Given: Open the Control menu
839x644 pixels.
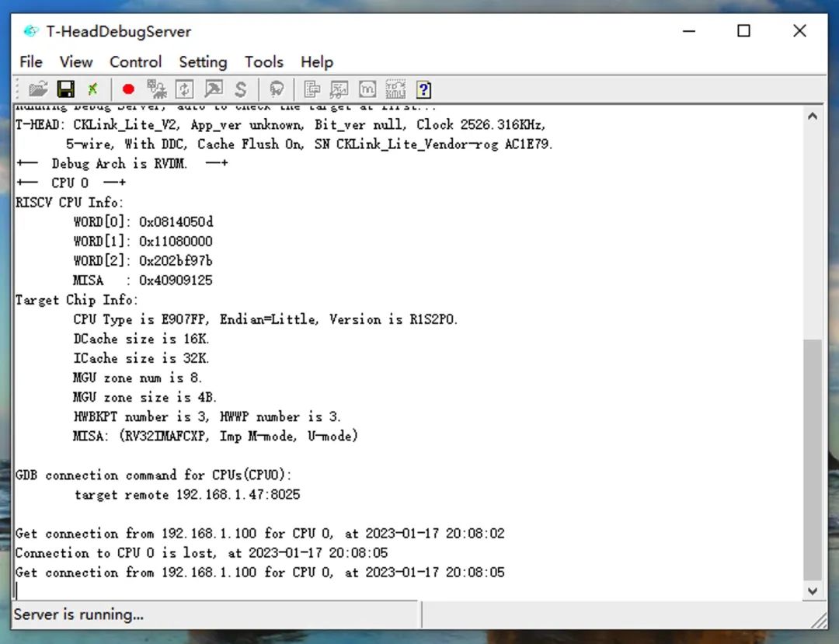Looking at the screenshot, I should [x=135, y=61].
